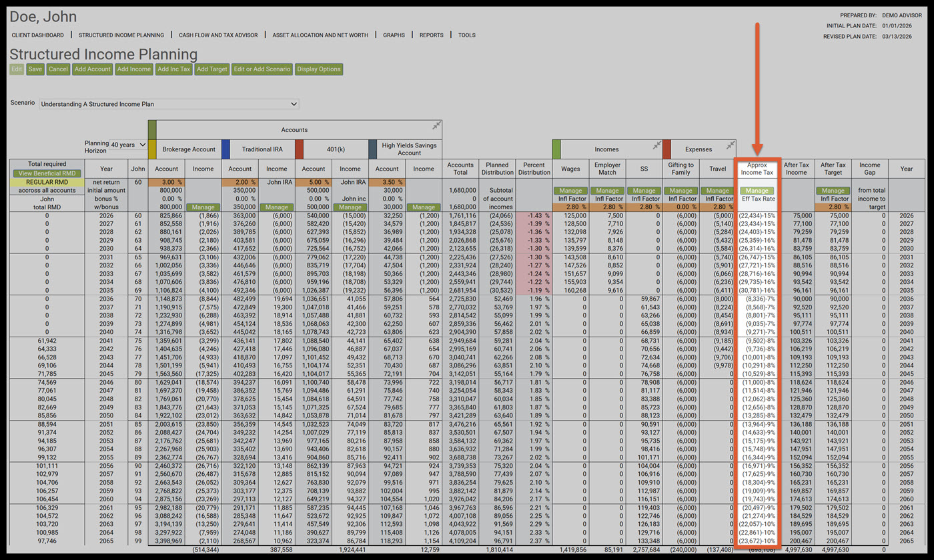
Task: Open the Planning Horizon years dropdown
Action: pos(128,144)
